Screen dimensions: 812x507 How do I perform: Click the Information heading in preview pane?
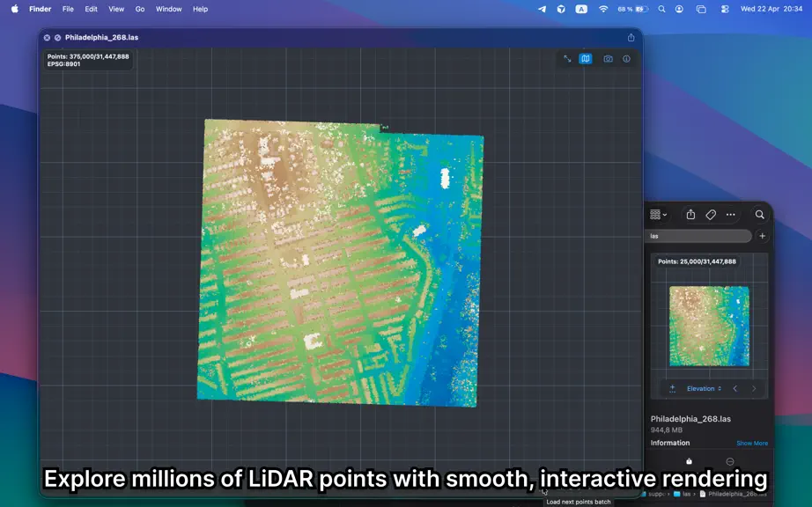pos(670,443)
